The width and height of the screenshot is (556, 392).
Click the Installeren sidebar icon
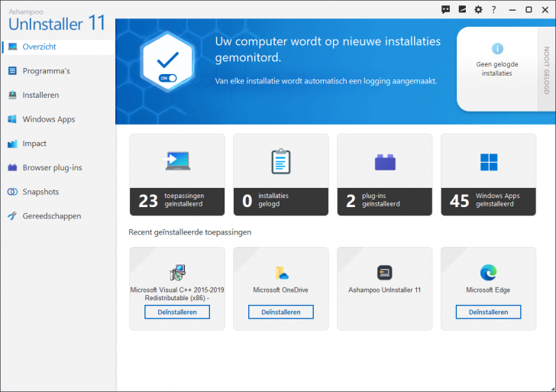coord(12,95)
